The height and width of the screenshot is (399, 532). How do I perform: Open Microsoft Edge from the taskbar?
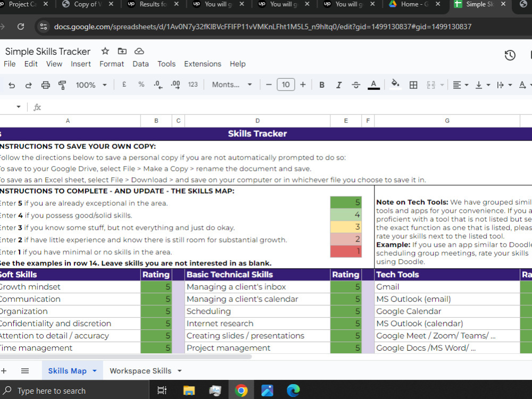[x=293, y=390]
